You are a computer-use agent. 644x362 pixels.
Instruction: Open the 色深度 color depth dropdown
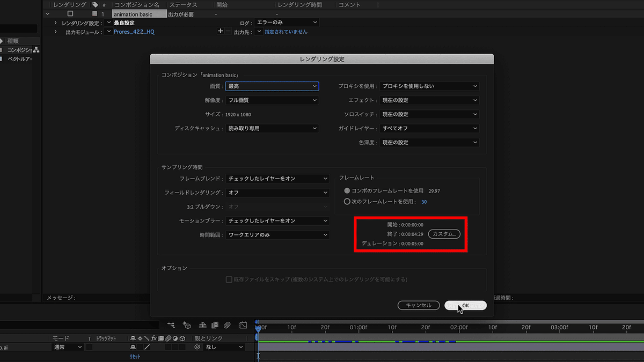[429, 142]
